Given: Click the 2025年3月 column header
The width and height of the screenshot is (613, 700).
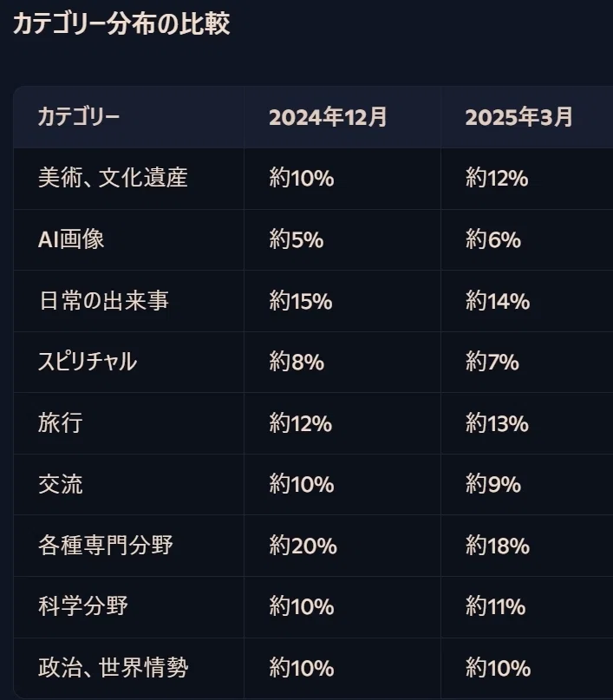Looking at the screenshot, I should coord(518,117).
